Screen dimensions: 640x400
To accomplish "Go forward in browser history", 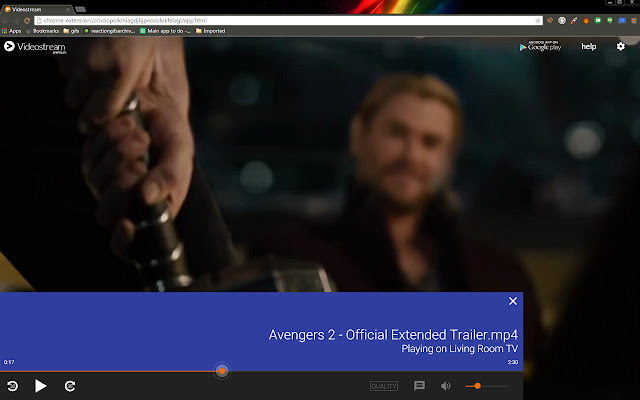I will (16, 20).
